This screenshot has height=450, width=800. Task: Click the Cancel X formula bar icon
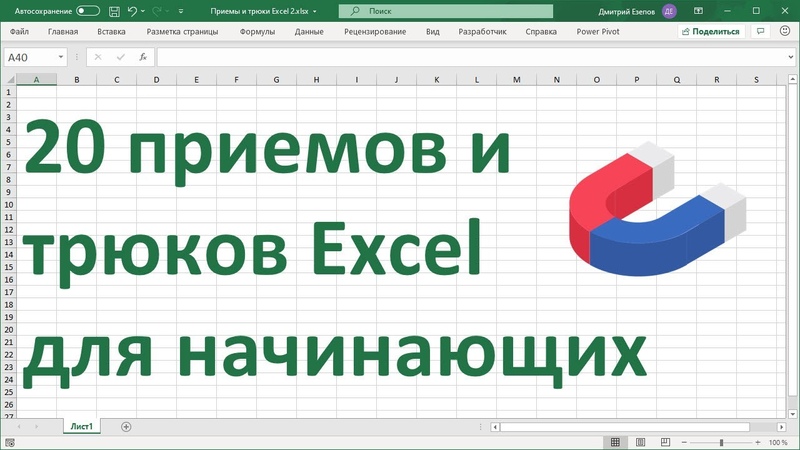pyautogui.click(x=97, y=57)
